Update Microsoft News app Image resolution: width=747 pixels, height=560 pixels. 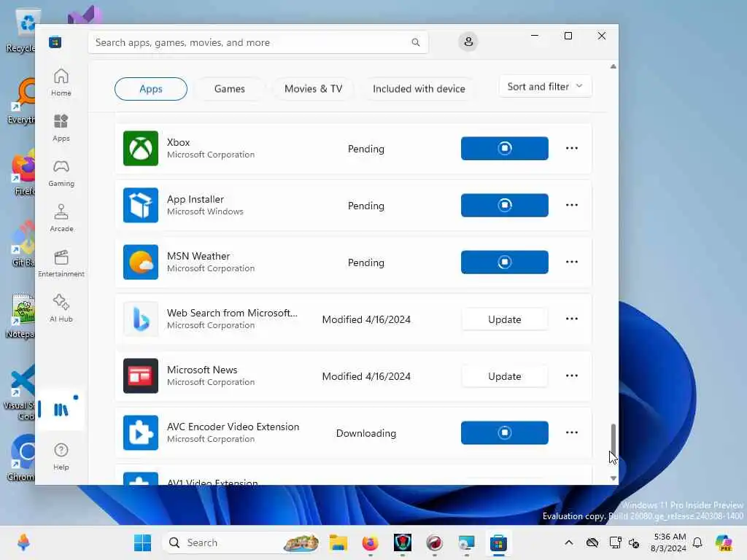coord(505,376)
